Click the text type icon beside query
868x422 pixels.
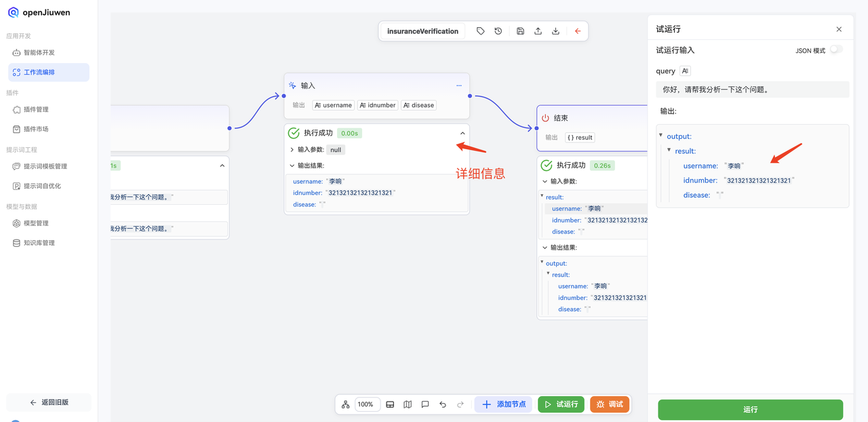(685, 71)
